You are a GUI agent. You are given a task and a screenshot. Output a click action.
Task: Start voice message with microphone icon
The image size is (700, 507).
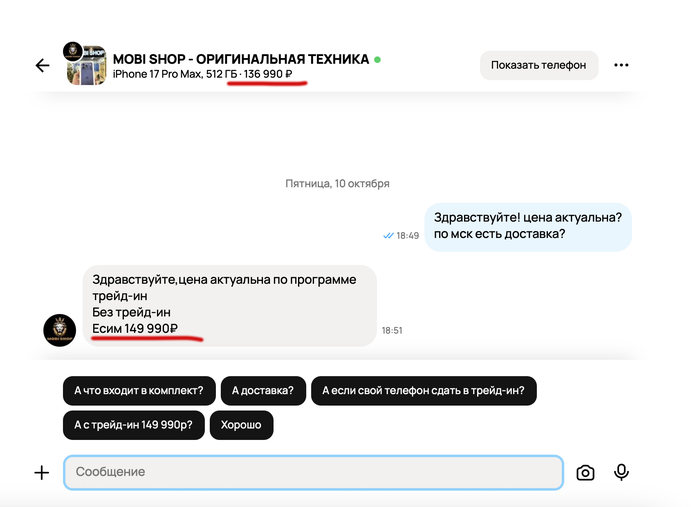621,472
